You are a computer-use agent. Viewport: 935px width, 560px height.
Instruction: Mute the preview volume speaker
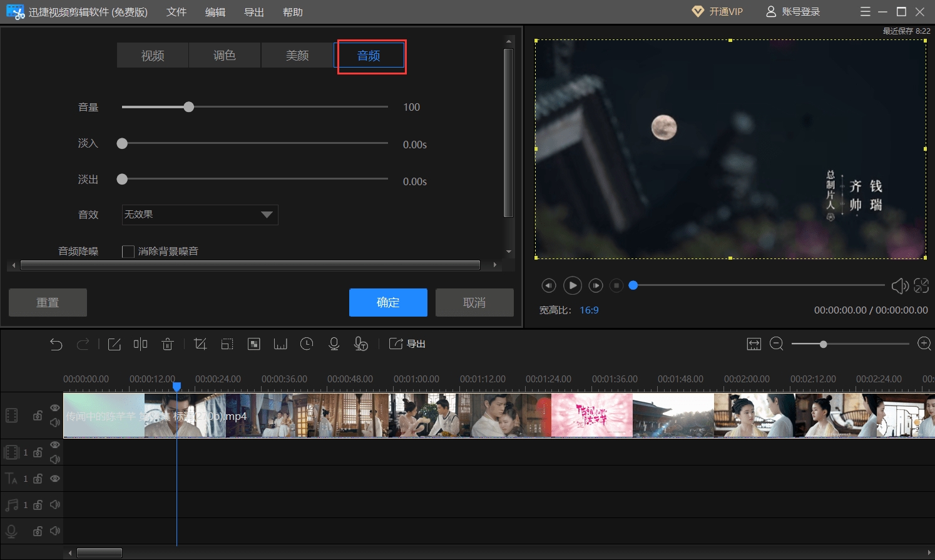(900, 286)
